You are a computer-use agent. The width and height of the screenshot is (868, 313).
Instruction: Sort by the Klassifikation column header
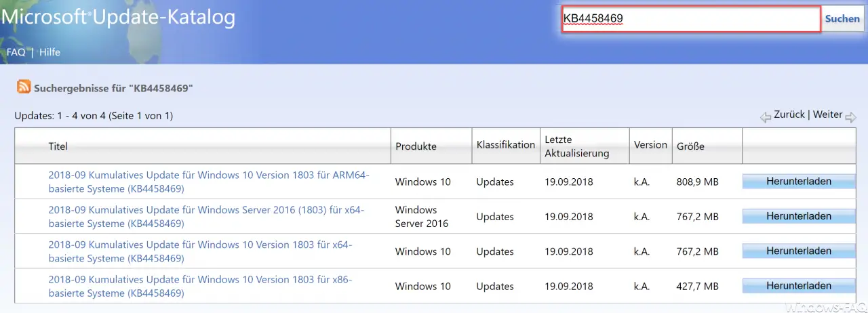pos(506,144)
